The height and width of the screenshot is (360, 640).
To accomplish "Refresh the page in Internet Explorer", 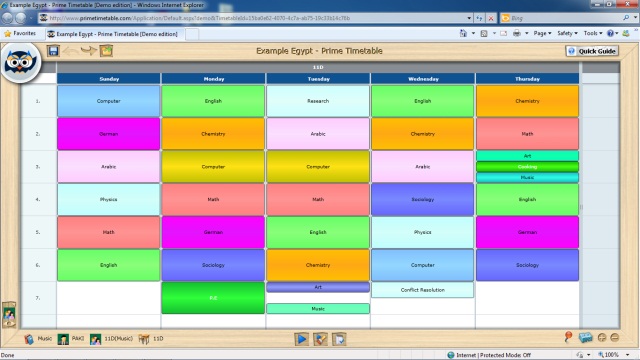I will click(x=479, y=18).
